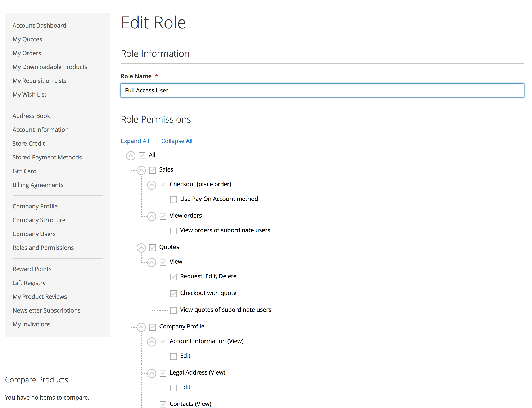This screenshot has height=408, width=532.
Task: Collapse the Sales tree node
Action: 141,170
